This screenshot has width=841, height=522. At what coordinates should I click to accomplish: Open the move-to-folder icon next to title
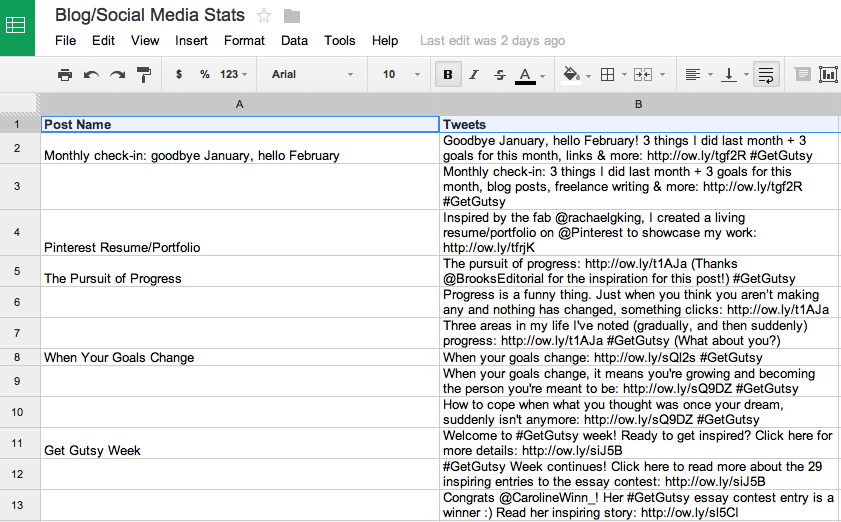pyautogui.click(x=292, y=17)
